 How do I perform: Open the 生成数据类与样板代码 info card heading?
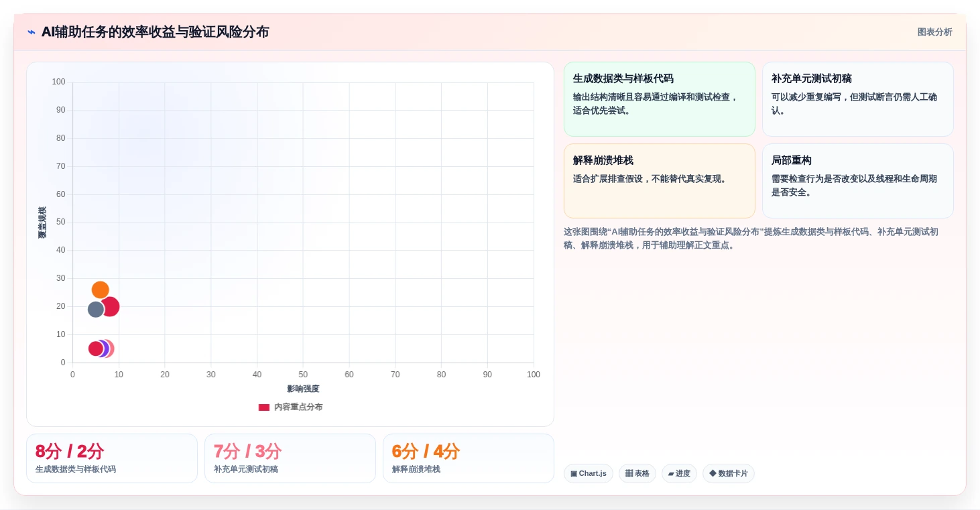coord(623,78)
